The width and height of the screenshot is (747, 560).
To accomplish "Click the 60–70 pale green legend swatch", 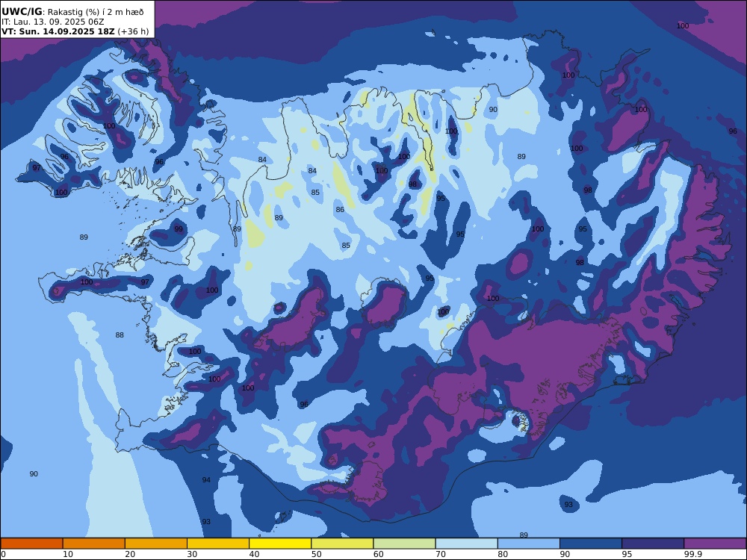I will point(404,544).
